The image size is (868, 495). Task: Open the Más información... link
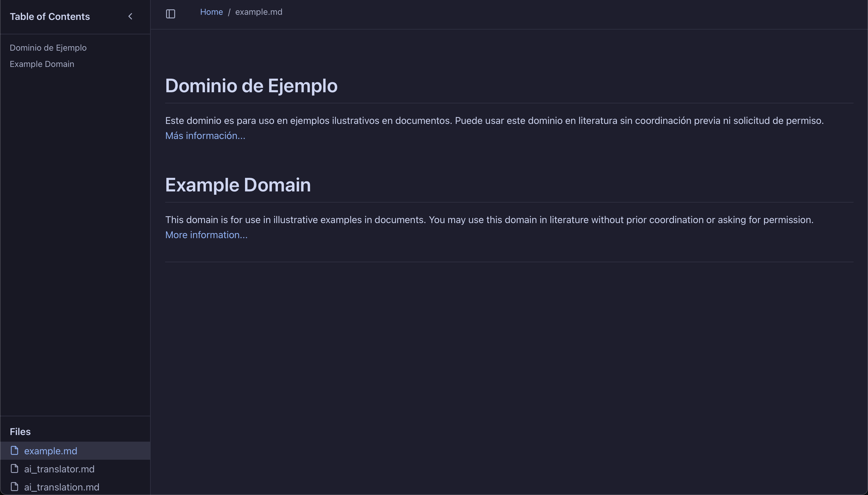(205, 136)
